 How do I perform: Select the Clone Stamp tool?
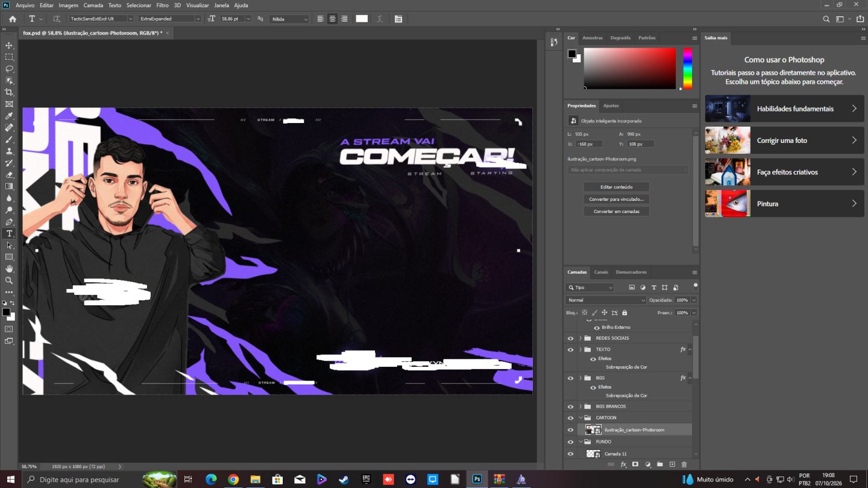point(9,151)
